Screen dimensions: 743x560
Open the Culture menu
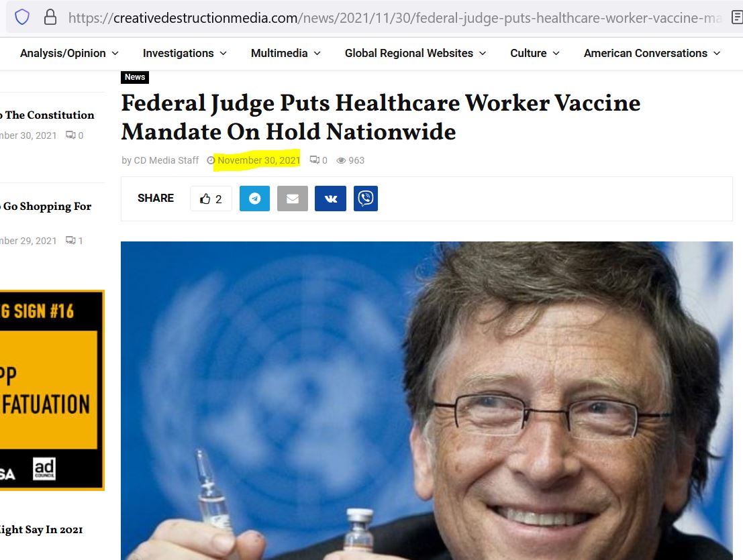[534, 53]
